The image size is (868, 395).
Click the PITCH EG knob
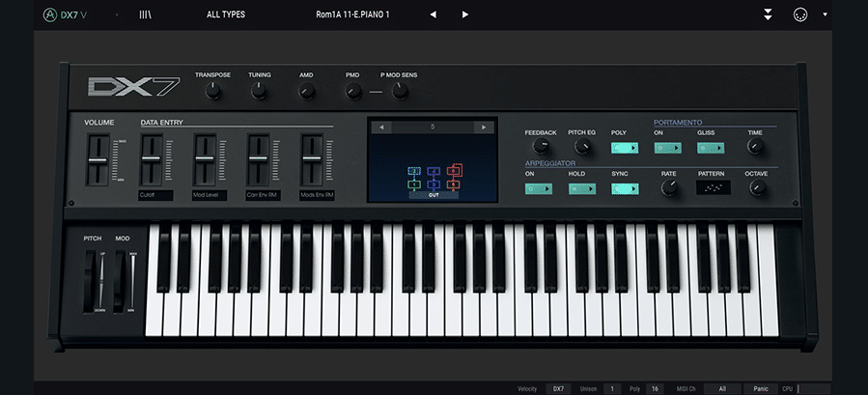click(582, 146)
